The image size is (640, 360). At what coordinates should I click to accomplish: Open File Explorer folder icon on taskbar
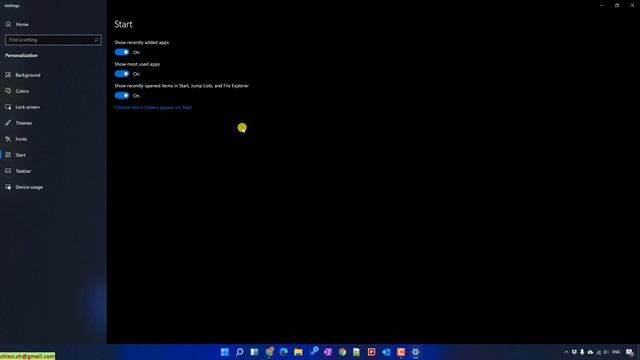click(298, 352)
